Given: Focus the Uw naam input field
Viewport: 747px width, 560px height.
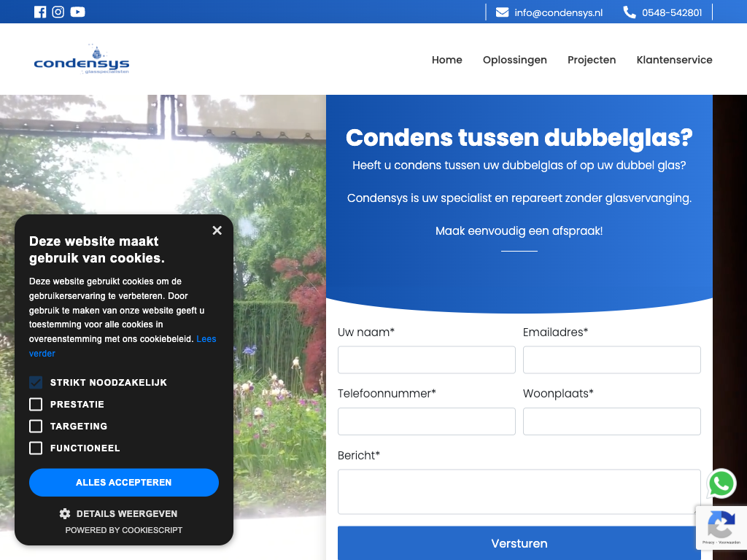Looking at the screenshot, I should click(x=426, y=360).
